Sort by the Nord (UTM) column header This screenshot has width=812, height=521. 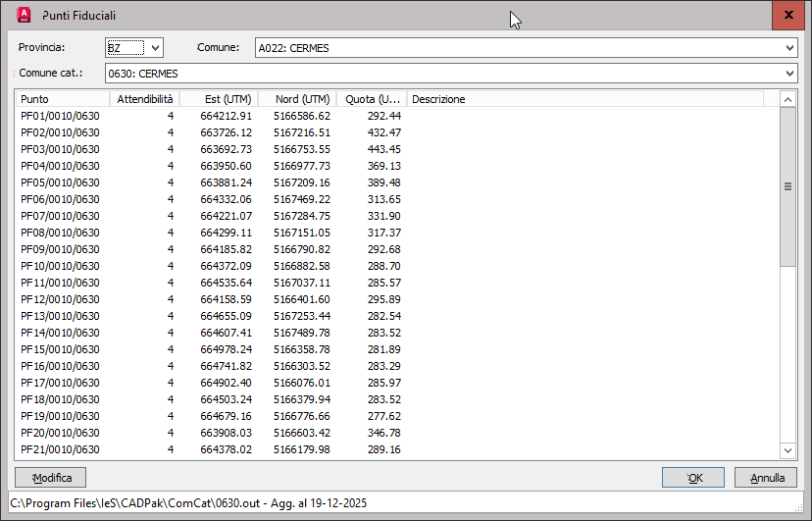point(297,99)
